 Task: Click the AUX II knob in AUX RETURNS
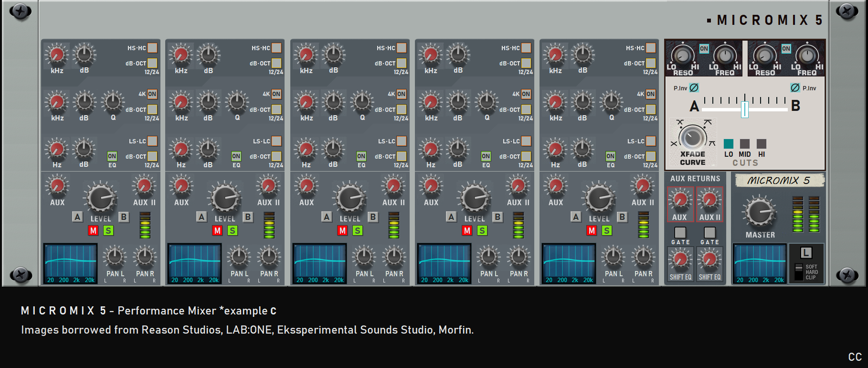(709, 200)
